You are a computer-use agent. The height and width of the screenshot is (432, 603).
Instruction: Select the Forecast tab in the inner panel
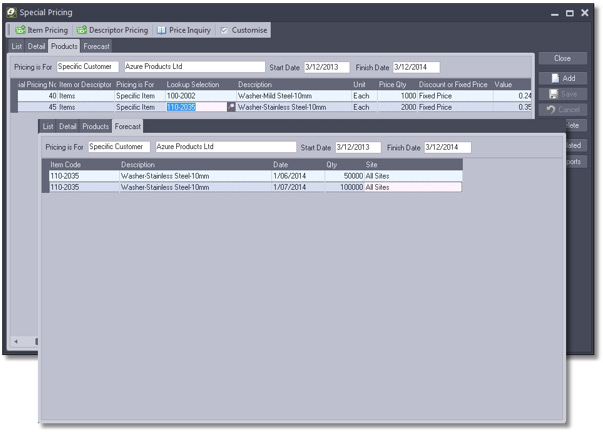(x=128, y=127)
